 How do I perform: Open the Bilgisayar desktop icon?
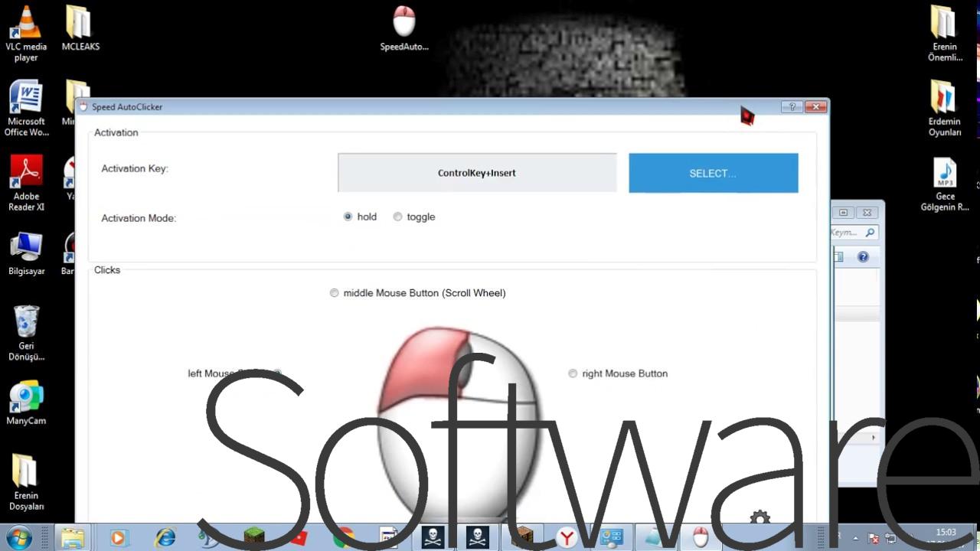[x=26, y=253]
